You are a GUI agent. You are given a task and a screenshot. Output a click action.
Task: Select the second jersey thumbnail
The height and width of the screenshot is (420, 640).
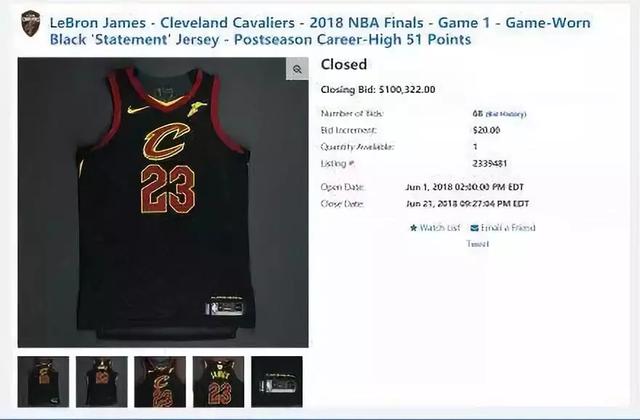(102, 382)
